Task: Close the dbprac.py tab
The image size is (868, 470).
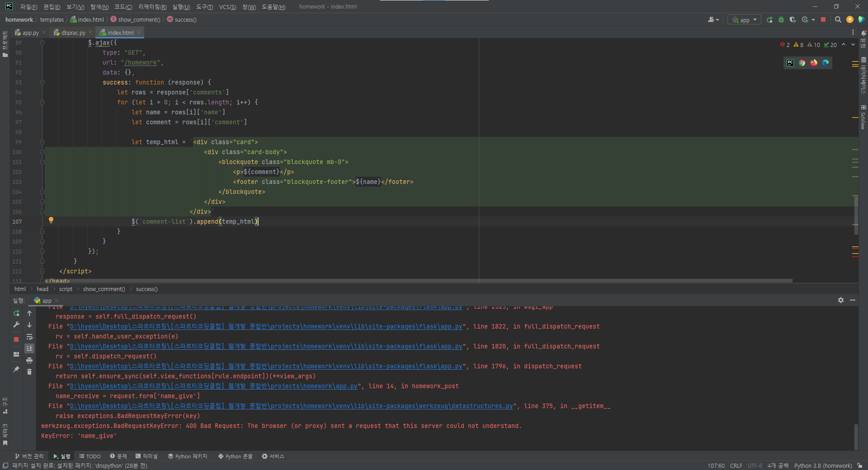Action: pyautogui.click(x=90, y=33)
